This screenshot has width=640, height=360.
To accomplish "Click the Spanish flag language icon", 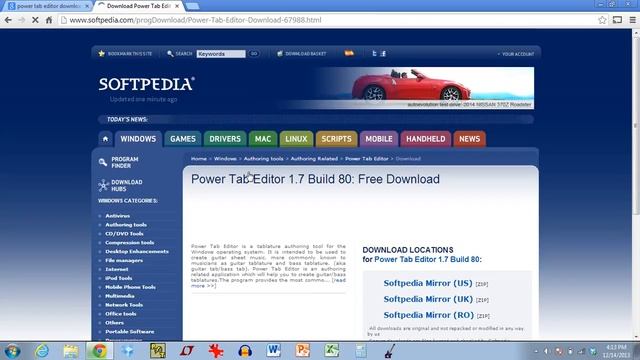I will pyautogui.click(x=349, y=53).
